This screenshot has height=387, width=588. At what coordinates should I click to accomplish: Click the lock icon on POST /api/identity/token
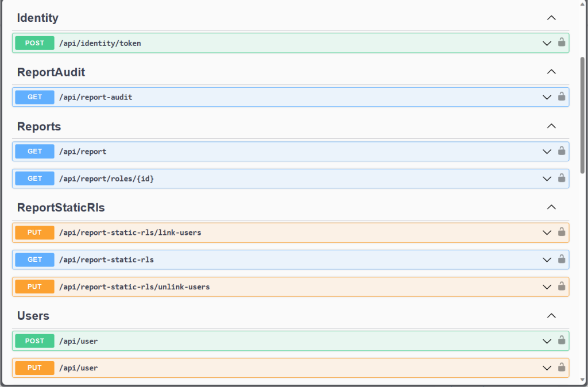pyautogui.click(x=562, y=42)
